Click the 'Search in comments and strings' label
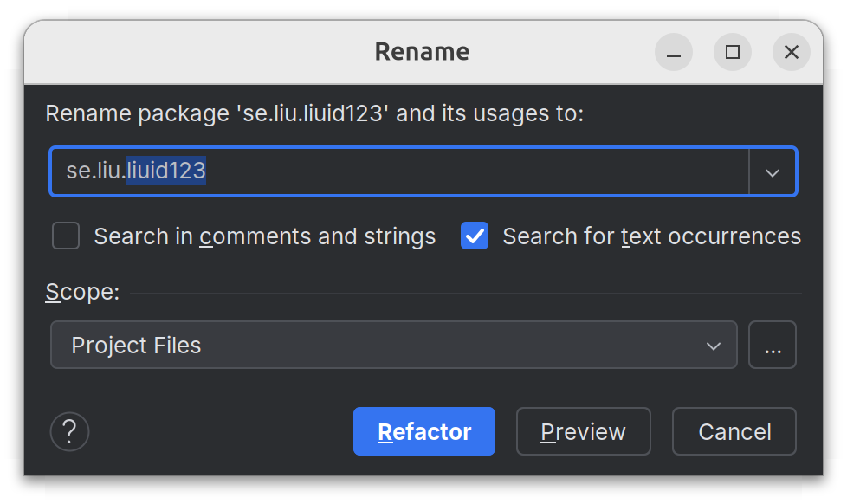 tap(265, 236)
